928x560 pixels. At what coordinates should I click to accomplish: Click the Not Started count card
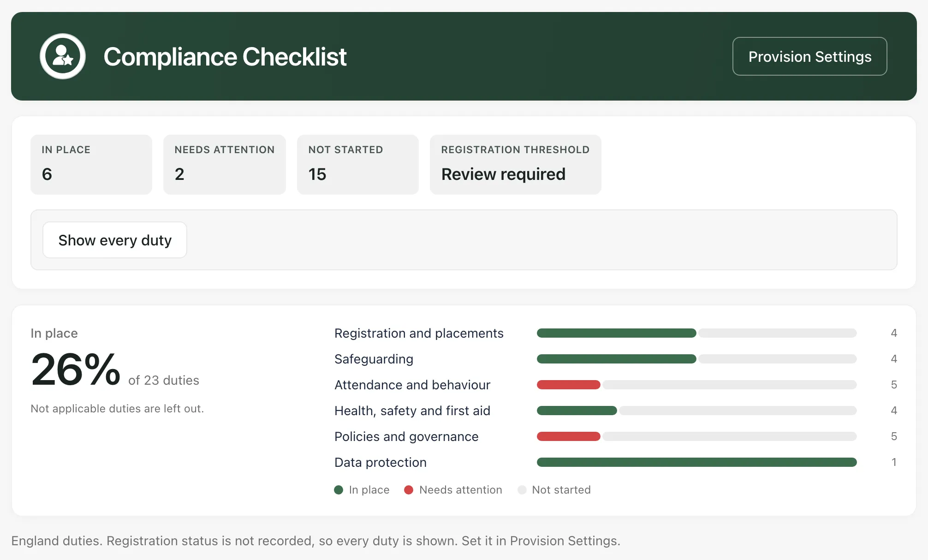point(358,164)
